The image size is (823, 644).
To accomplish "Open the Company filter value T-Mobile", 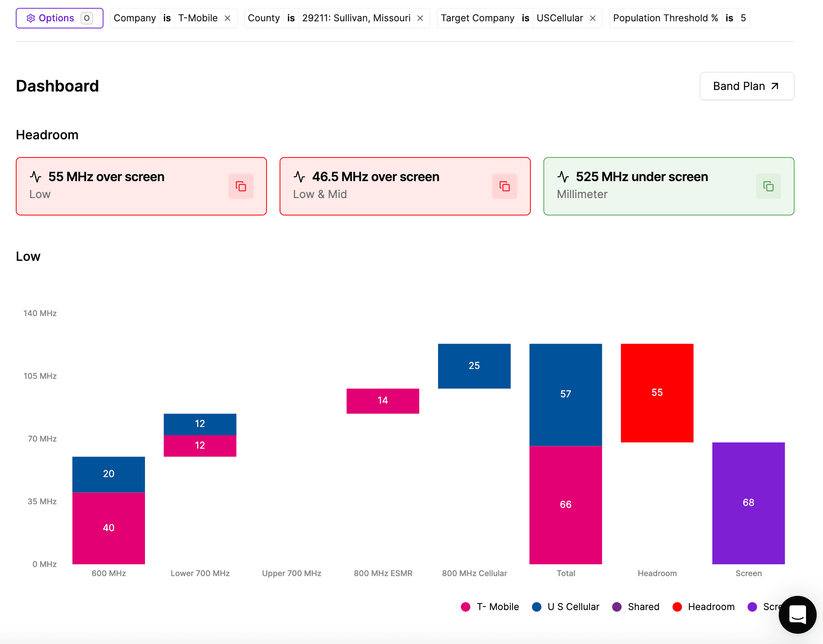I will click(x=198, y=18).
